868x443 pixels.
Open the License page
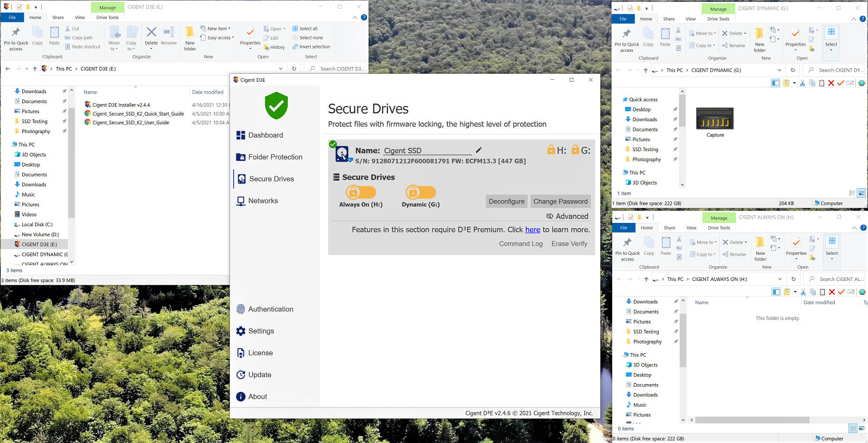click(x=260, y=353)
